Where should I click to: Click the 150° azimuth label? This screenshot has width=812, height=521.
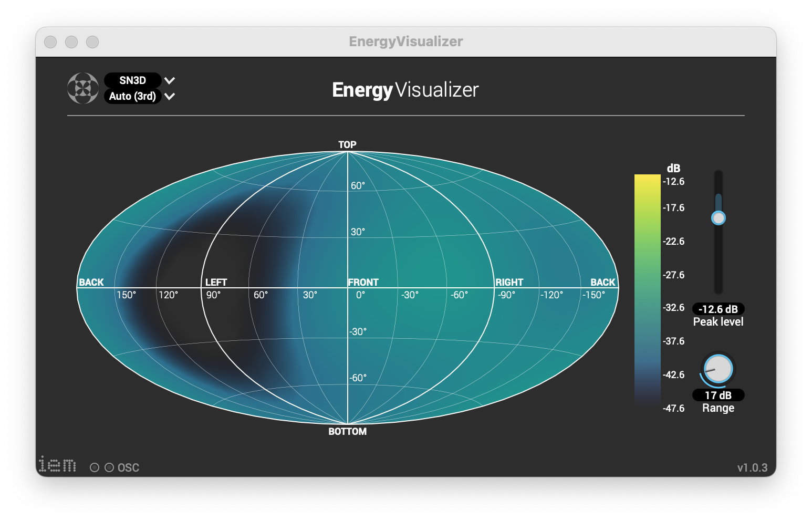126,295
